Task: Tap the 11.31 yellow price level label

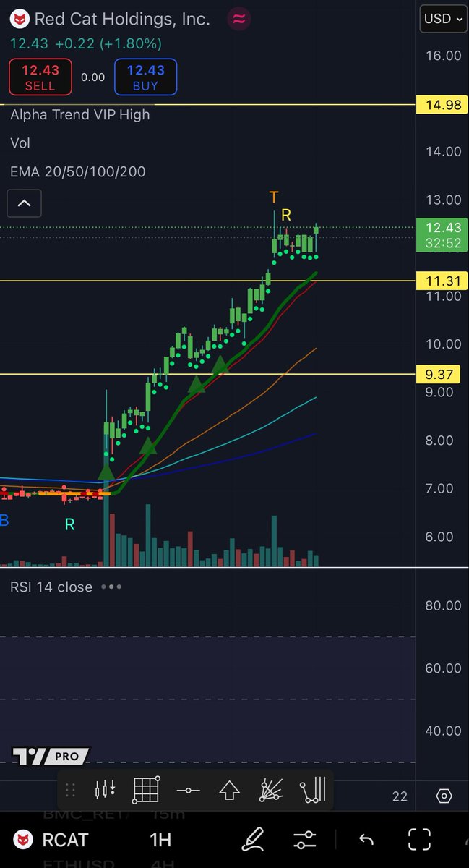Action: 443,281
